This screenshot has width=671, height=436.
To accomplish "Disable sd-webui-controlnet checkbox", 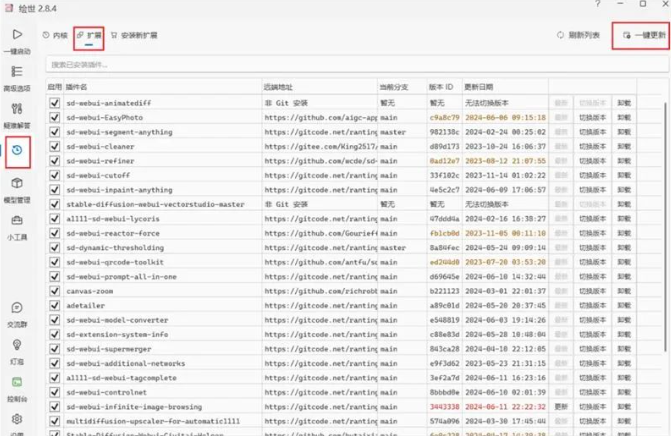I will coord(54,392).
